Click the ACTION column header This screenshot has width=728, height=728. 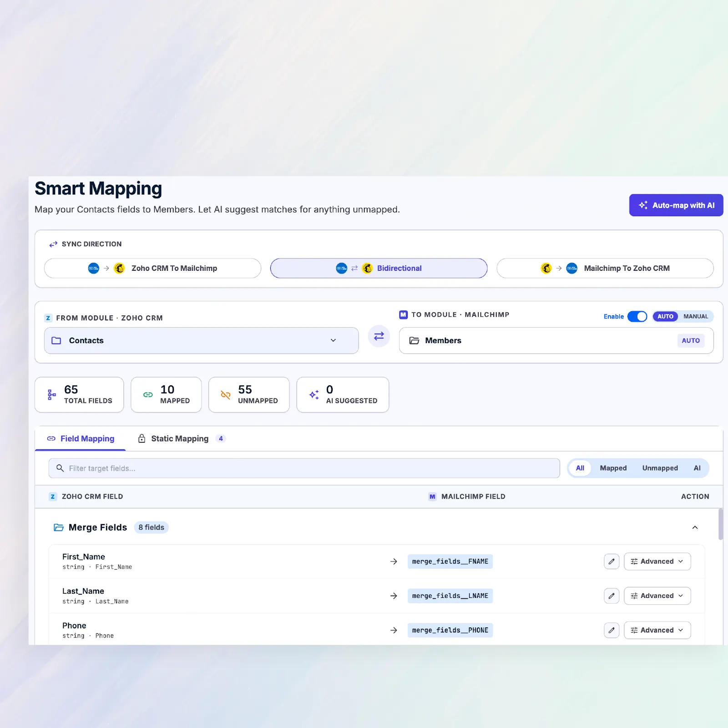tap(695, 496)
